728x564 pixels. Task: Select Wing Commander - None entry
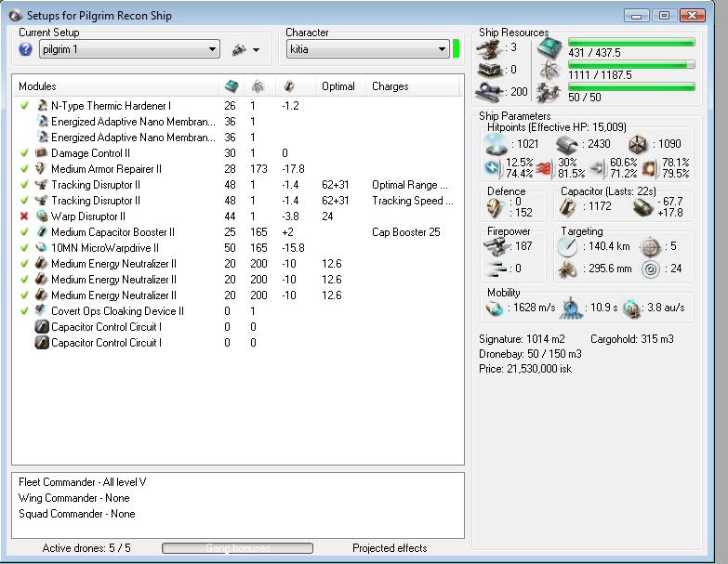(73, 498)
